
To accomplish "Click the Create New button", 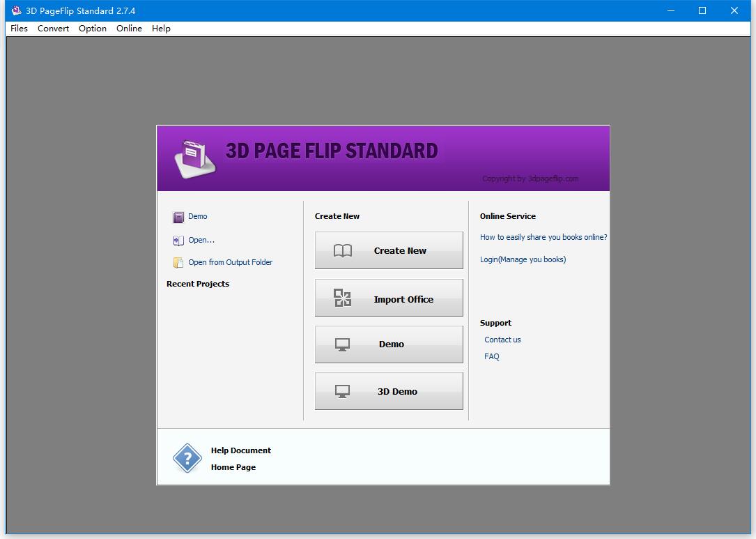I will click(389, 250).
